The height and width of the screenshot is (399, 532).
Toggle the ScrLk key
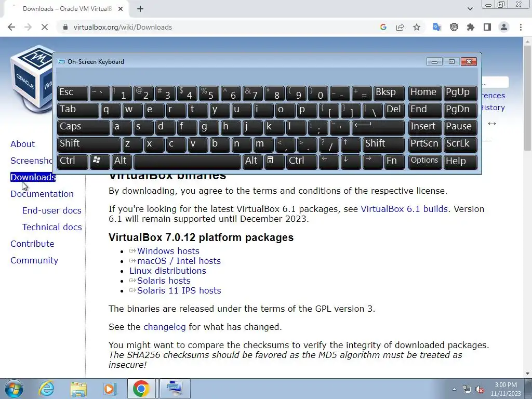click(460, 144)
